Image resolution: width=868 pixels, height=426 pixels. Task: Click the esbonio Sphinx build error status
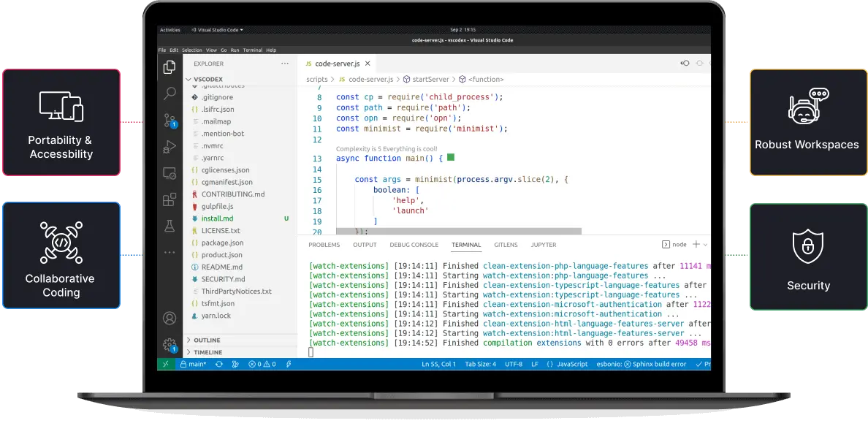coord(641,364)
